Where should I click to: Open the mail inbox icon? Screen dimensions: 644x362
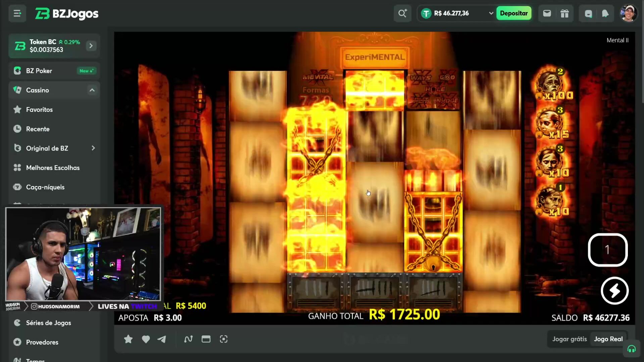[x=547, y=13]
